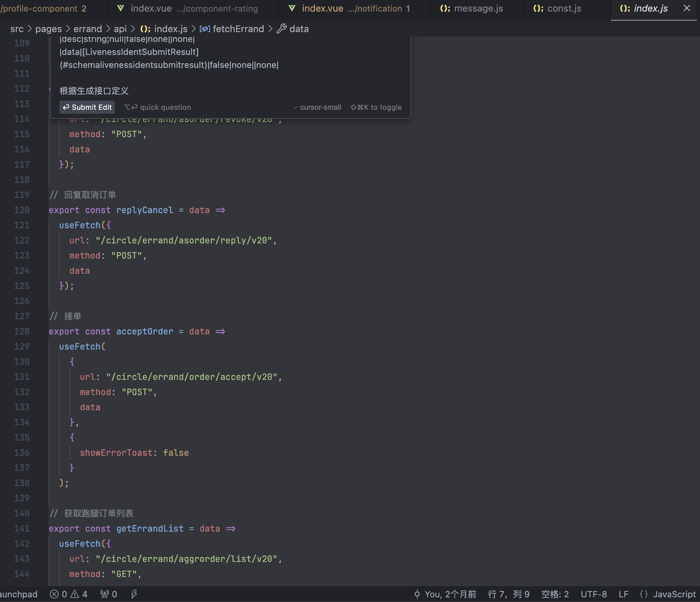Click the JS file icon on message.js tab
Screen dimensions: 700x602
445,8
